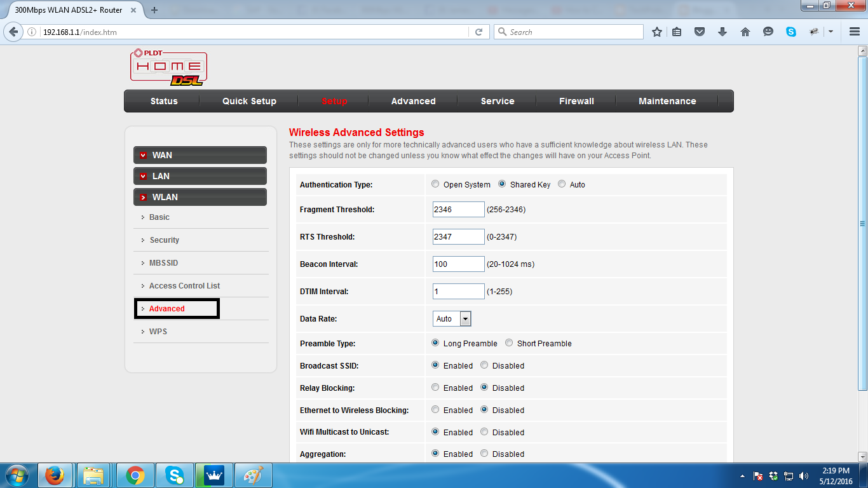Go to browser home page
Screen dimensions: 868x488
pos(745,32)
